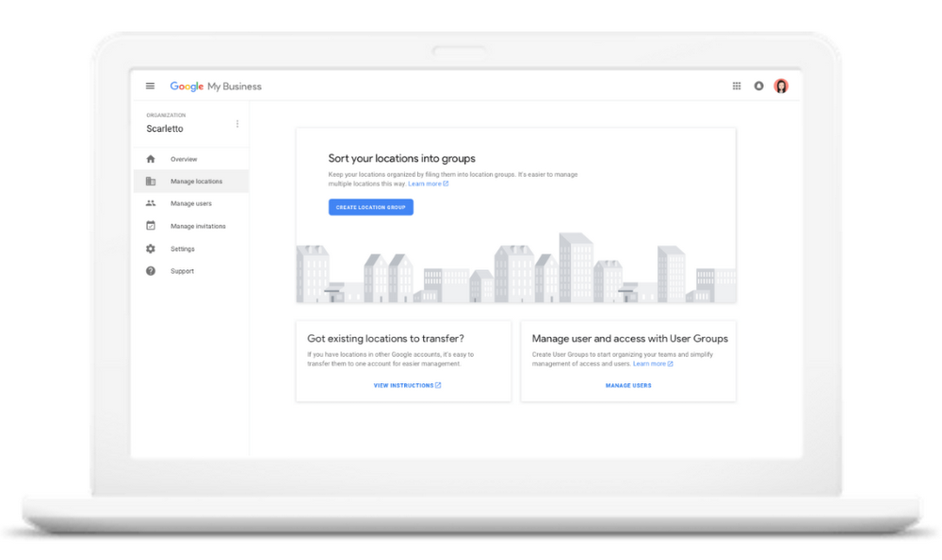
Task: Select the Manage locations building icon
Action: click(x=151, y=182)
